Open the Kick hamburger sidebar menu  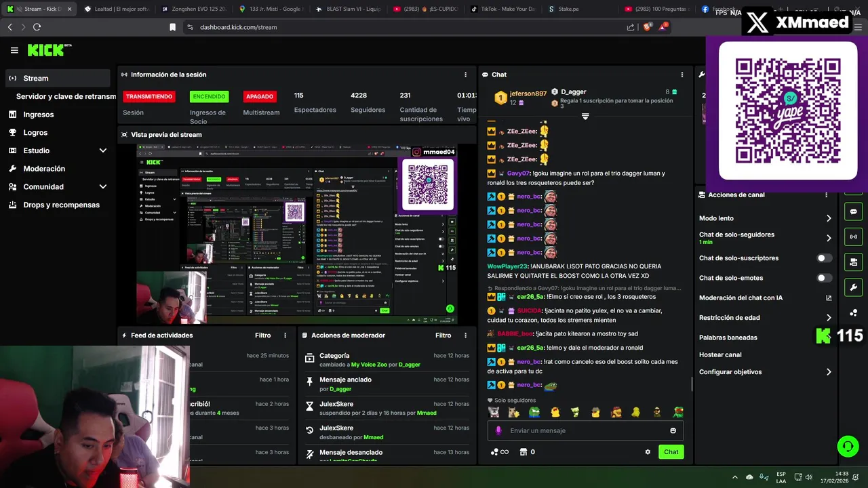(14, 50)
